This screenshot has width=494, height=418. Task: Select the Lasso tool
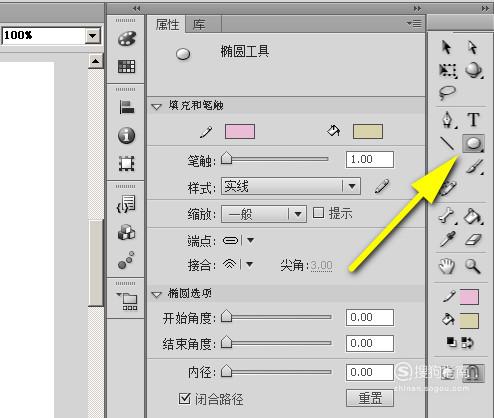447,93
